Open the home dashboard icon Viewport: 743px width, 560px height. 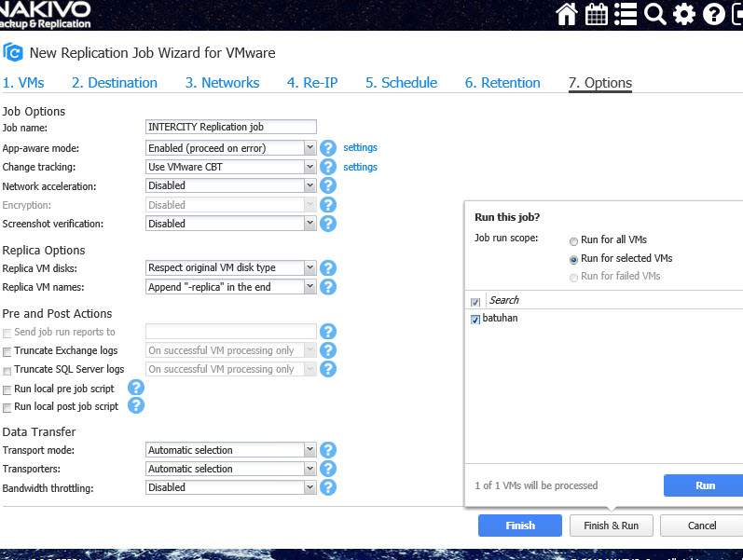pyautogui.click(x=566, y=14)
